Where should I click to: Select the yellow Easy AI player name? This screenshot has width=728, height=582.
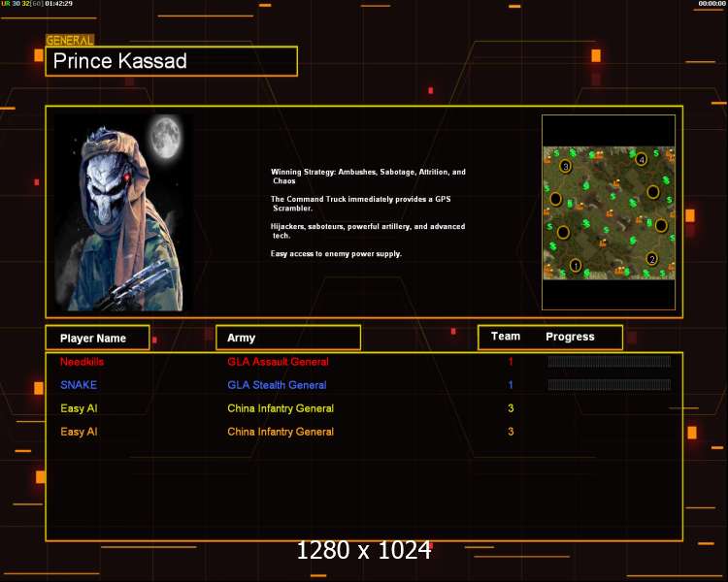point(79,408)
